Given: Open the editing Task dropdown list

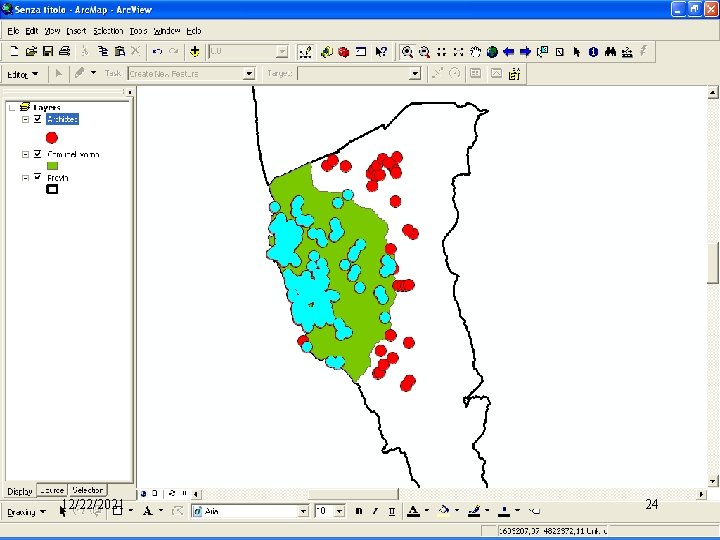Looking at the screenshot, I should pyautogui.click(x=249, y=73).
